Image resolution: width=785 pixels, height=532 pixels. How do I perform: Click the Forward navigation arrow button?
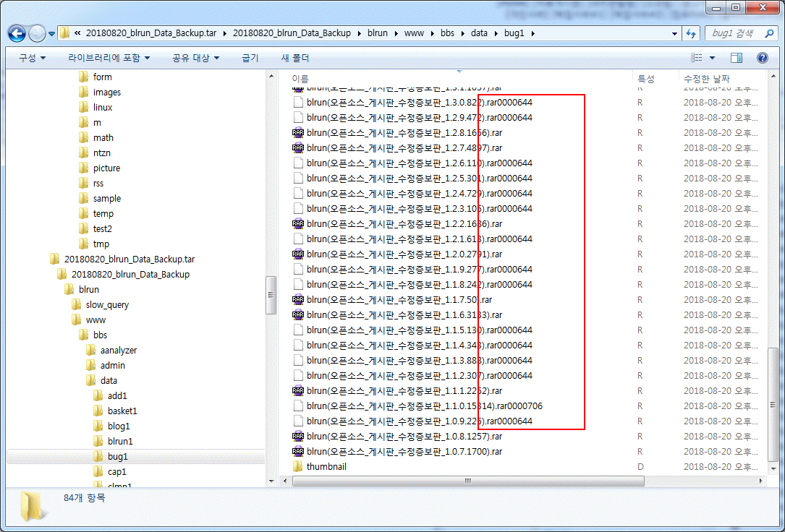(37, 33)
